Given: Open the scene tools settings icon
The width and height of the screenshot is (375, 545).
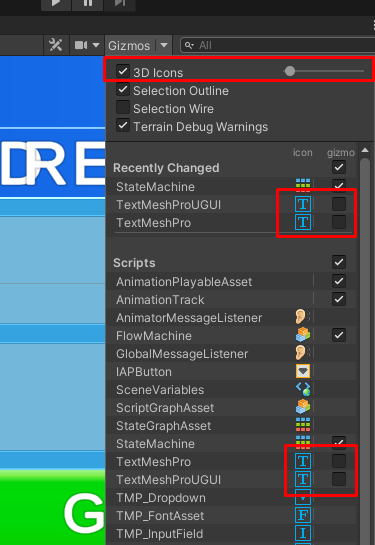Looking at the screenshot, I should (x=56, y=45).
